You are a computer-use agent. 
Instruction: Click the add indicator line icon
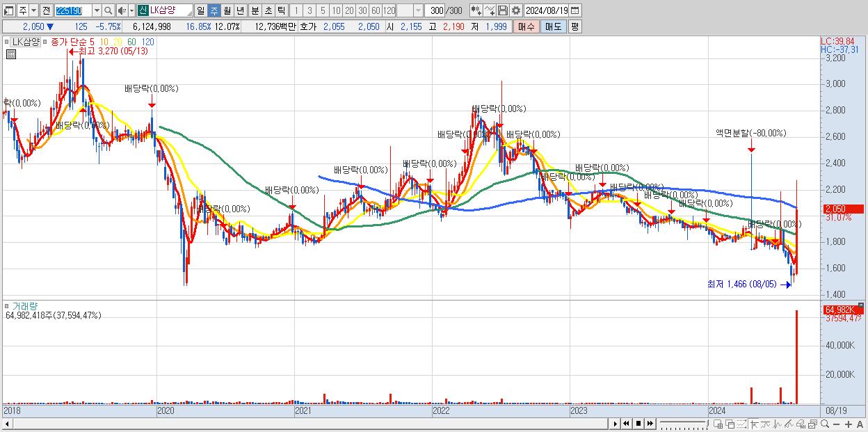pyautogui.click(x=490, y=10)
